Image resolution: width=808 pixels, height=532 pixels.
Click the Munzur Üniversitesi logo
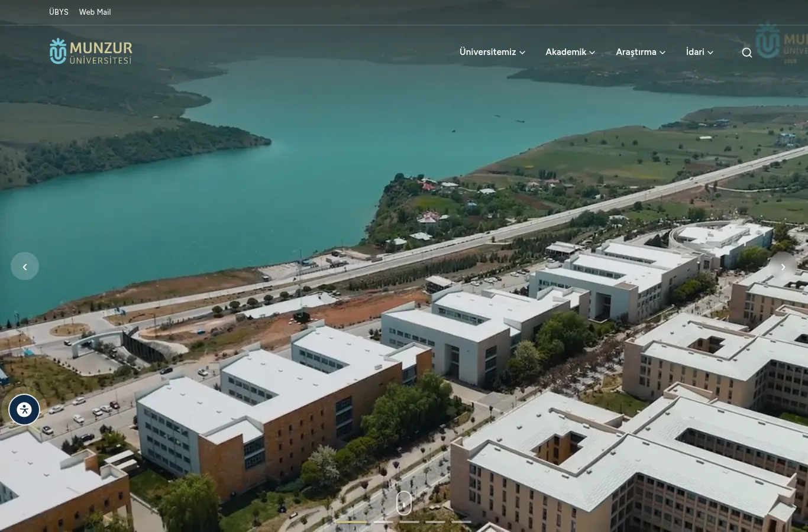pos(91,51)
